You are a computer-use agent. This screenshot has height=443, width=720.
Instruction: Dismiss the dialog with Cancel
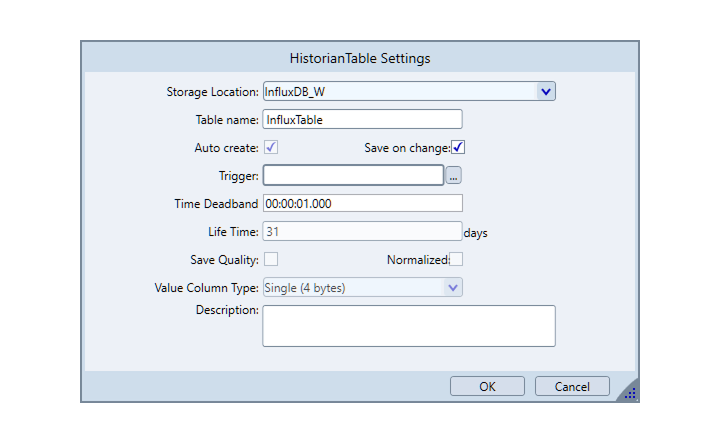(572, 387)
